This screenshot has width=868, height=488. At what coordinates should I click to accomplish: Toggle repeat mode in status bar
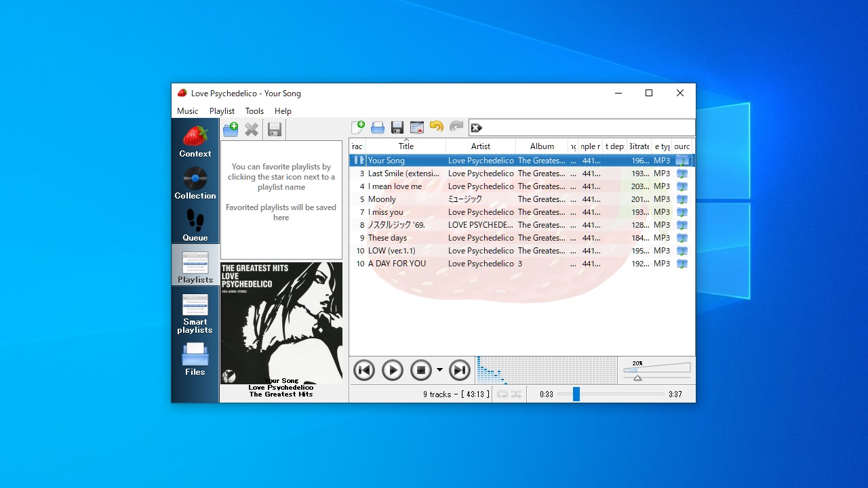(x=502, y=394)
